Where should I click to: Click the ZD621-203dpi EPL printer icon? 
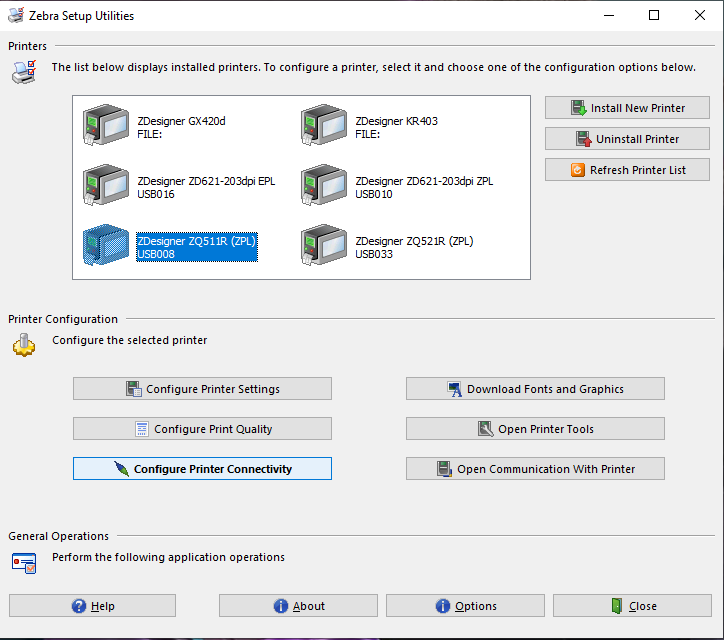(x=106, y=185)
